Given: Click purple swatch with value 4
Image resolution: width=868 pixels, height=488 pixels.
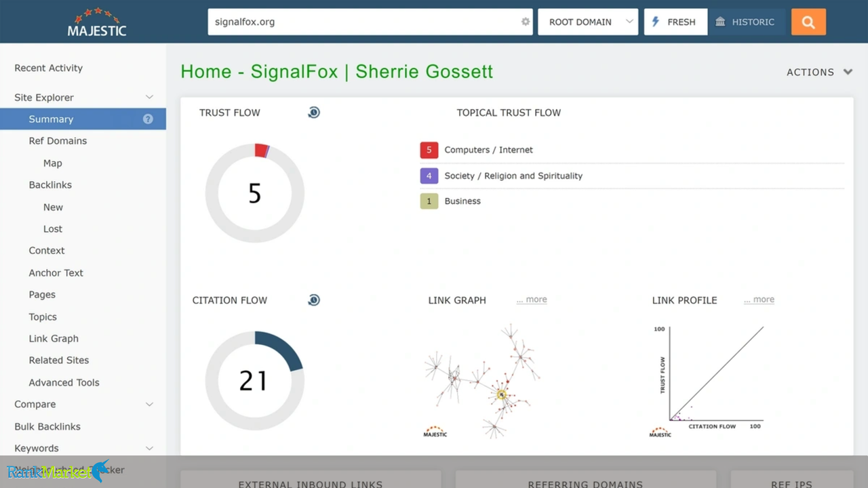Looking at the screenshot, I should [x=429, y=176].
